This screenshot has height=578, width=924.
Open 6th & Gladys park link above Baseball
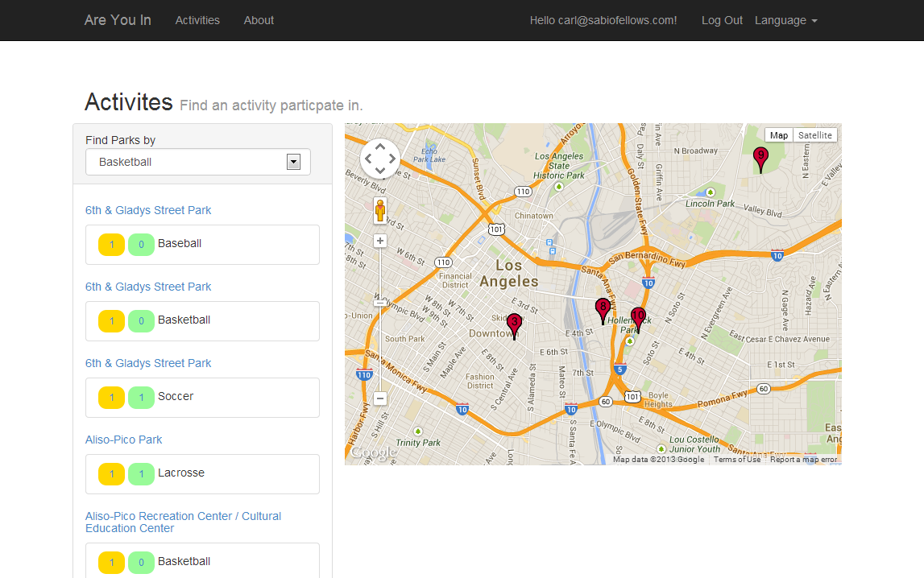point(148,210)
